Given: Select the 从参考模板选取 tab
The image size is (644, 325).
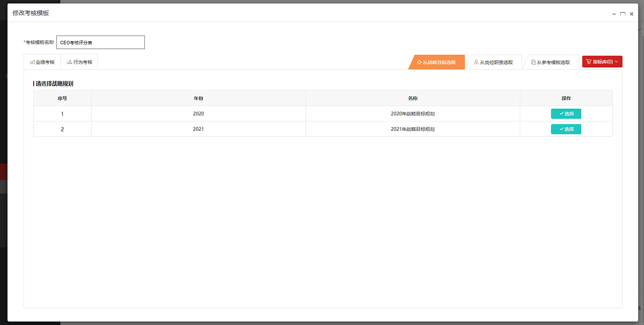Looking at the screenshot, I should [551, 62].
